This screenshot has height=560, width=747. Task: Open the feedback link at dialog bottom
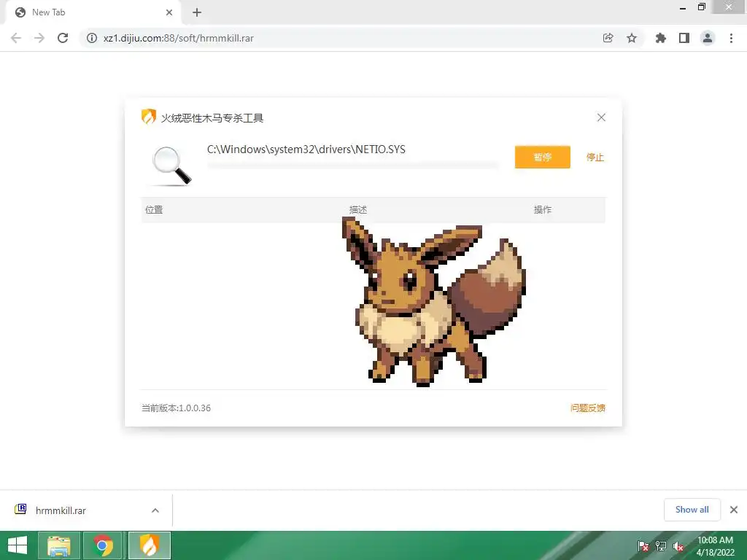[x=588, y=408]
